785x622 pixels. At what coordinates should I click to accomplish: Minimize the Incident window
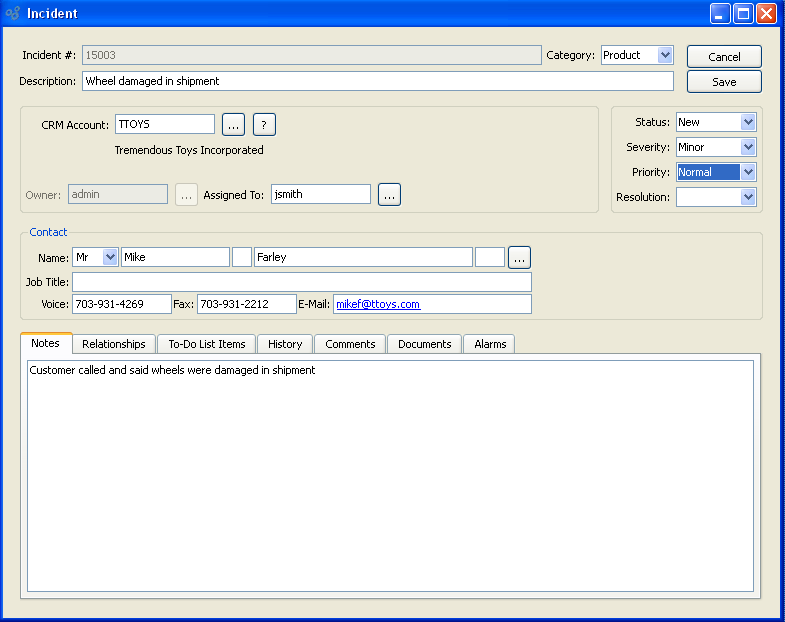point(720,14)
